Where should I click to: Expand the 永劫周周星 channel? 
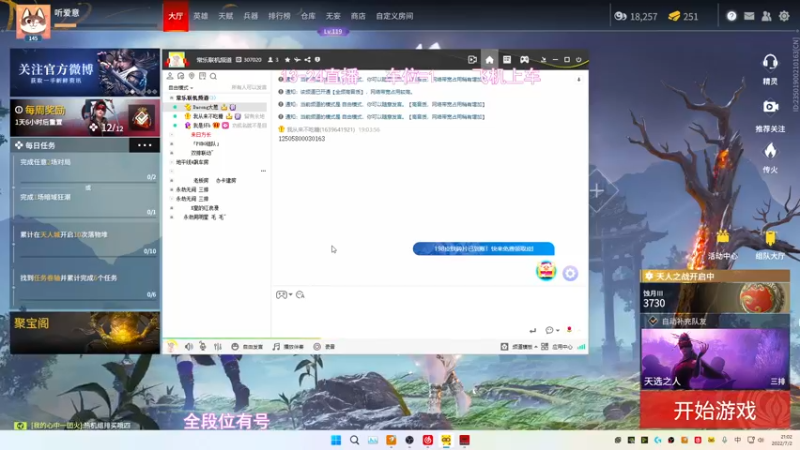(x=171, y=217)
